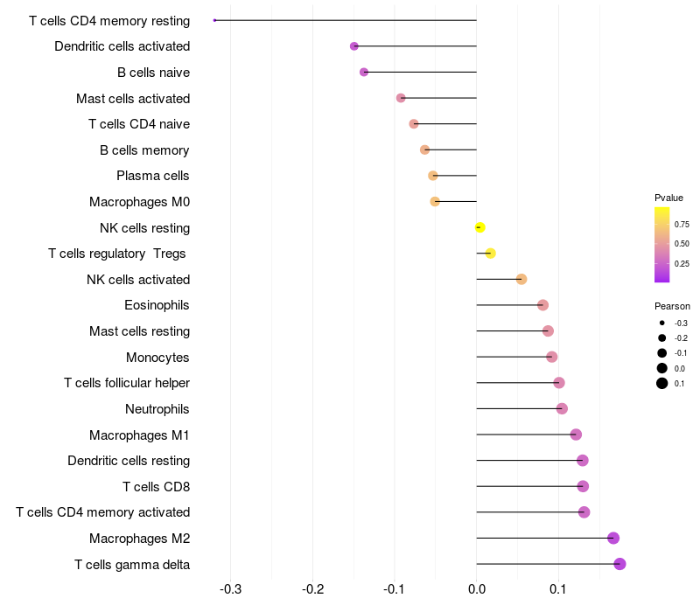Select the NK cells activated data point
The image size is (700, 612).
[521, 280]
